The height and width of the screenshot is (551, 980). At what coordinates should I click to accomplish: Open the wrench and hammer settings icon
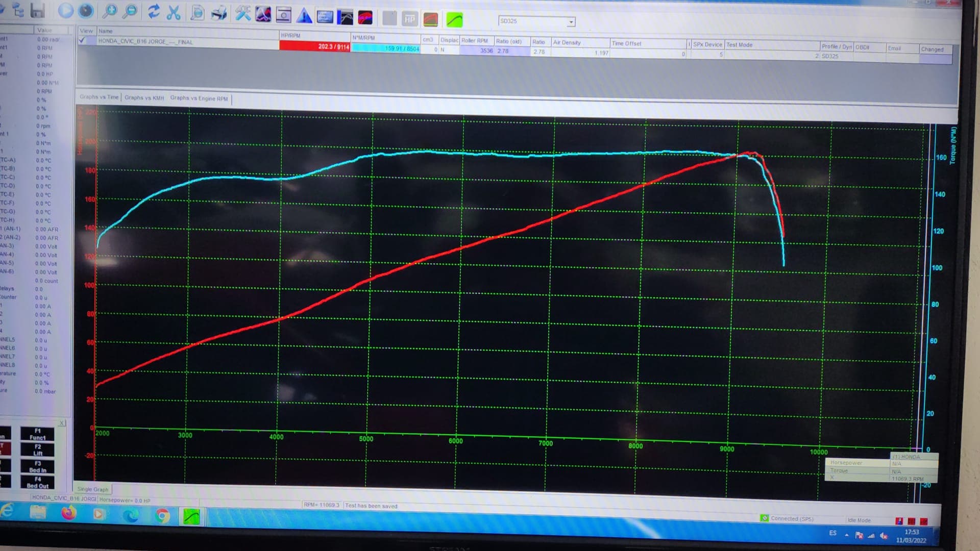pyautogui.click(x=243, y=14)
